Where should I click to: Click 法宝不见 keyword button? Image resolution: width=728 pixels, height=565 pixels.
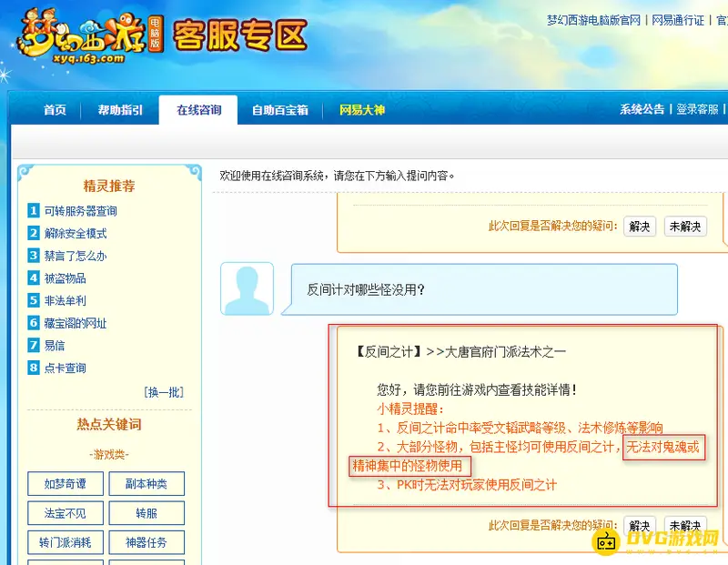pos(65,513)
